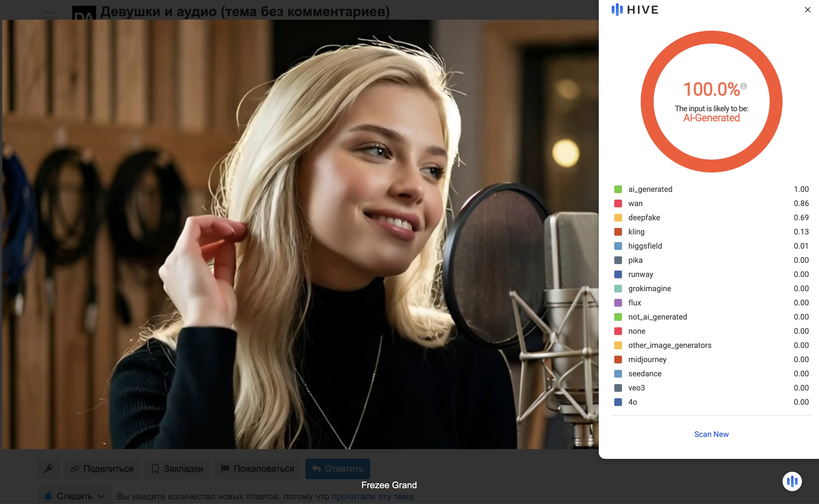The image size is (819, 504).
Task: Click Пожаловаться report button
Action: point(257,469)
